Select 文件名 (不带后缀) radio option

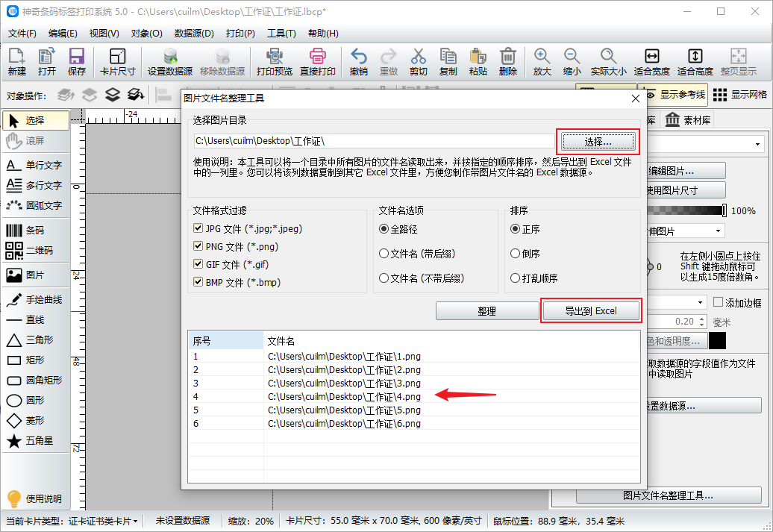pyautogui.click(x=384, y=278)
